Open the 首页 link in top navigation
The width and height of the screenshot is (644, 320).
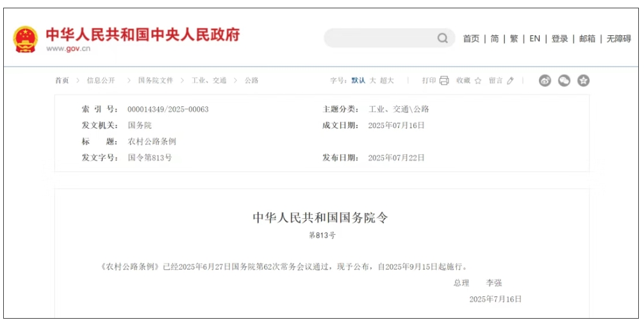pos(471,39)
